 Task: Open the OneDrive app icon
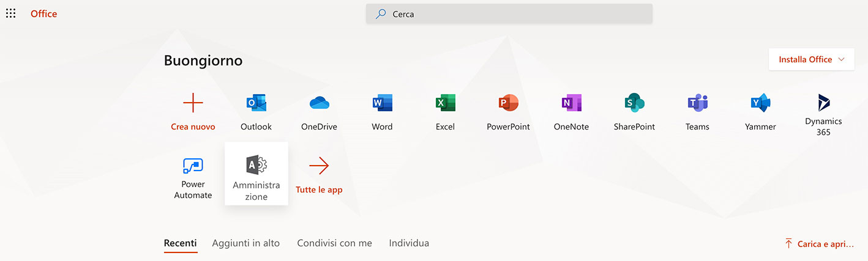pyautogui.click(x=319, y=103)
